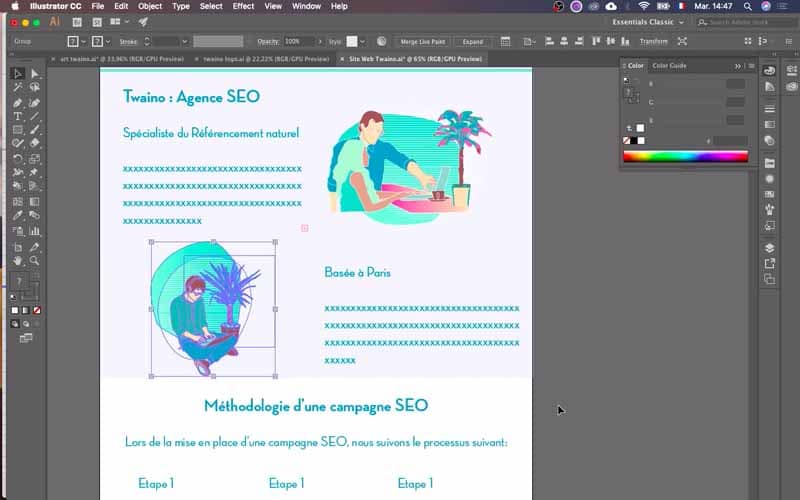Select the Selection tool arrow
Image resolution: width=800 pixels, height=500 pixels.
pyautogui.click(x=17, y=74)
